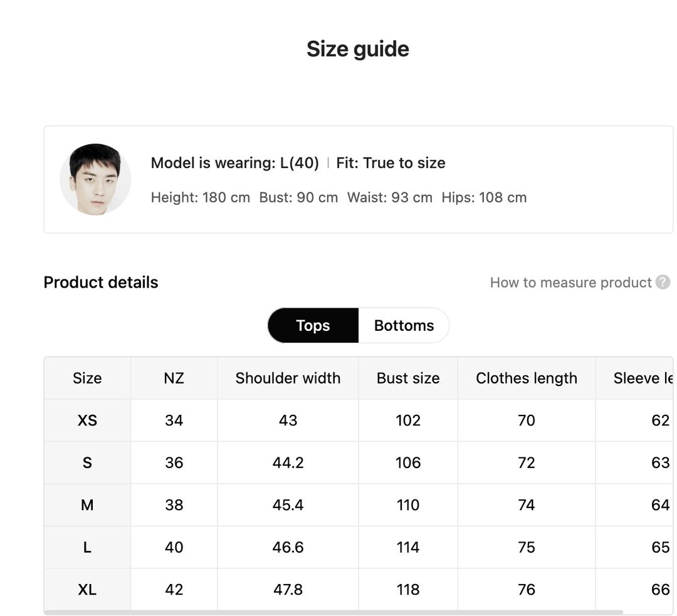Screen dimensions: 677x616
Task: Click the Product details heading
Action: (101, 283)
